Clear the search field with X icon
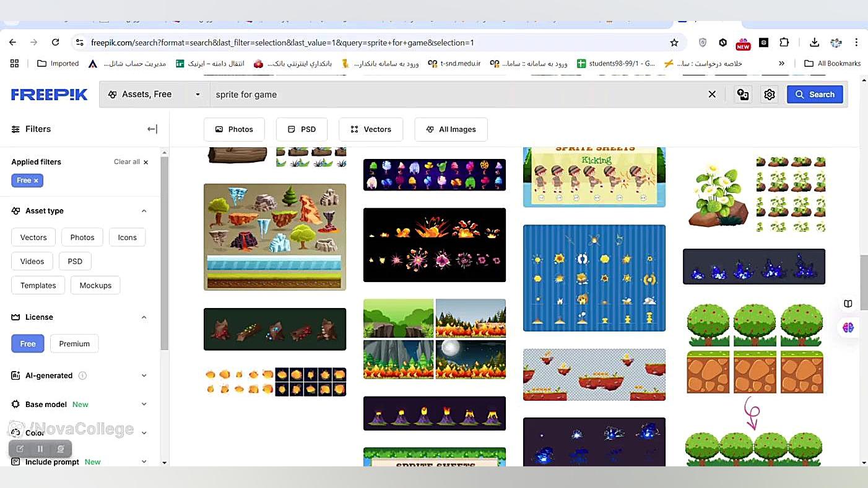Image resolution: width=868 pixels, height=488 pixels. click(x=712, y=95)
